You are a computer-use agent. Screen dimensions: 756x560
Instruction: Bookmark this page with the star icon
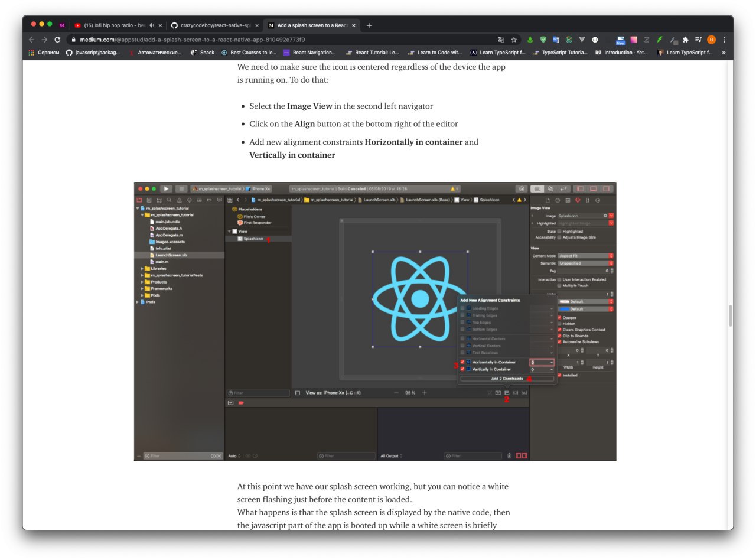tap(514, 40)
